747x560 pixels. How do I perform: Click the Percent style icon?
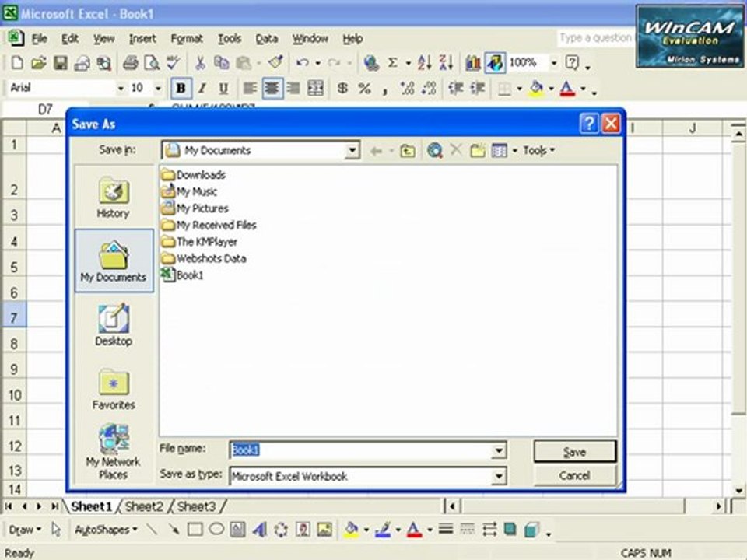(x=364, y=88)
